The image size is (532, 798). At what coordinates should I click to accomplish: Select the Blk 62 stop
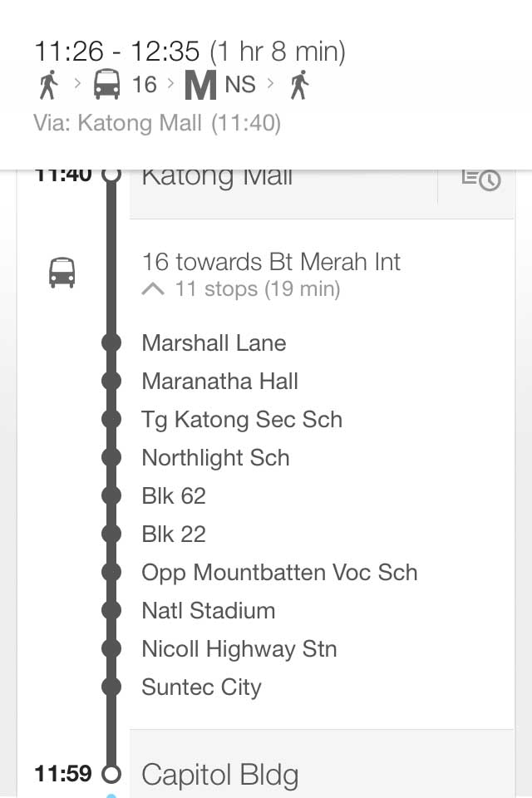[174, 495]
